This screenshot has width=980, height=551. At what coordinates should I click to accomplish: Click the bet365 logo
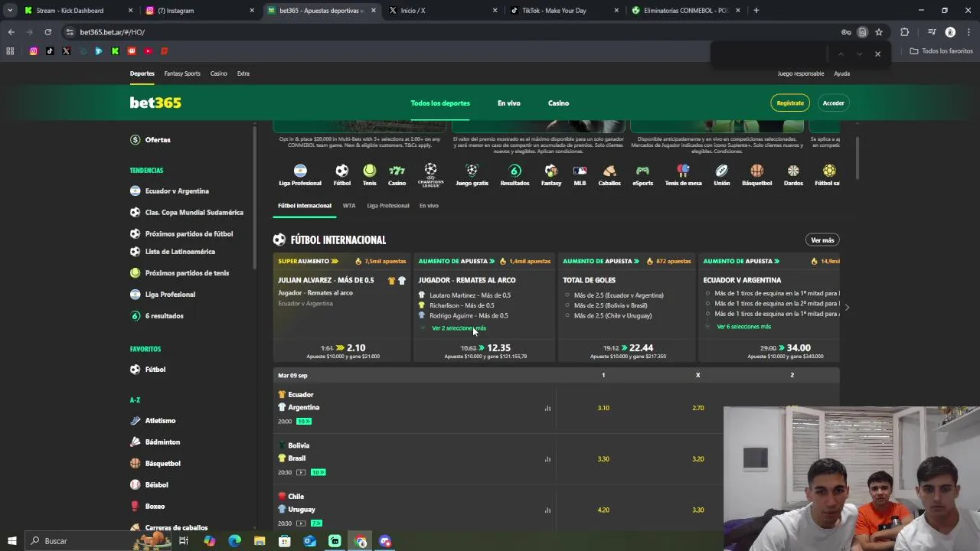pyautogui.click(x=155, y=103)
